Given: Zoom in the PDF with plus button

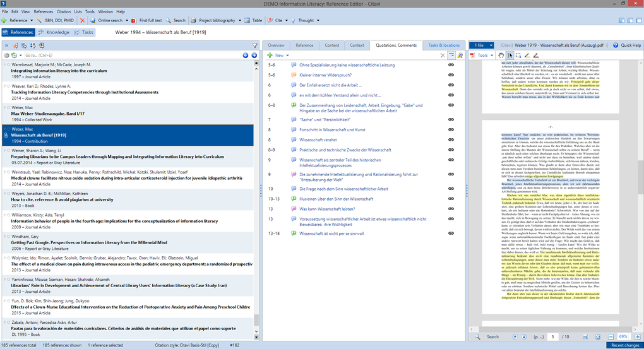Looking at the screenshot, I should point(638,336).
